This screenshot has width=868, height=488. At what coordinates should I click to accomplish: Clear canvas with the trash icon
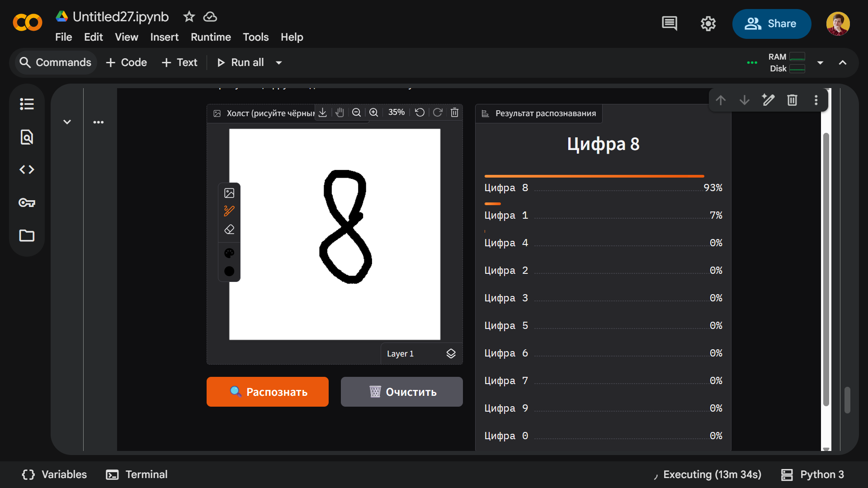pos(454,113)
